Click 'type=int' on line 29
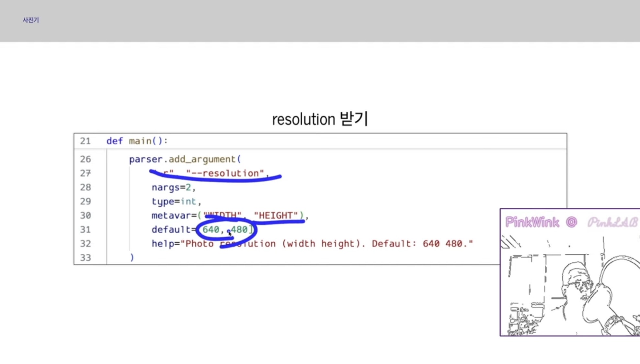 [174, 202]
